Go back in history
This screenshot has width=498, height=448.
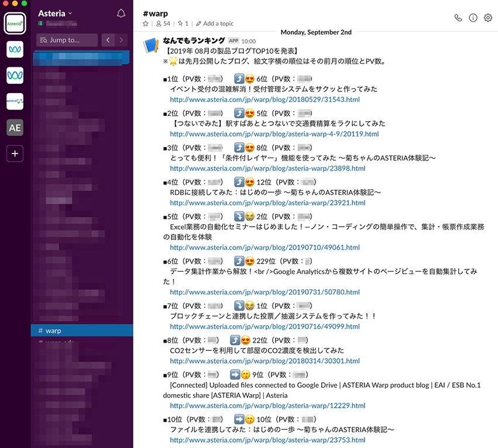[108, 40]
